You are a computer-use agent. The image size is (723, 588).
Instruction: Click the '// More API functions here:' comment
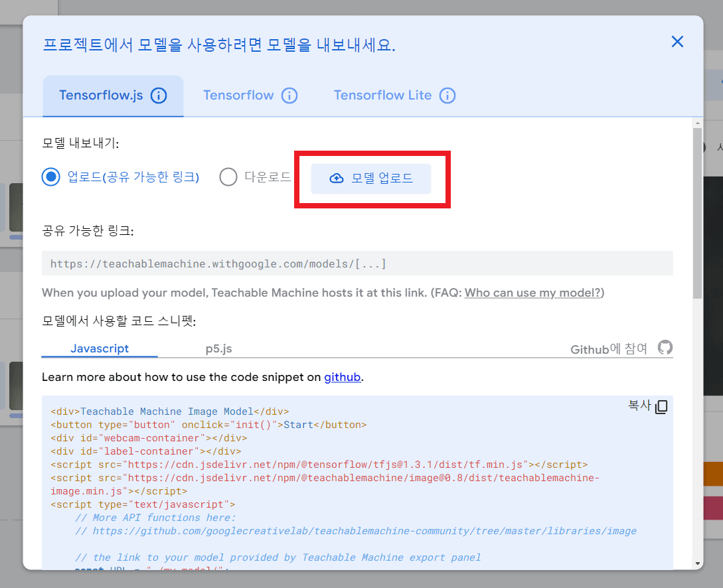click(155, 518)
